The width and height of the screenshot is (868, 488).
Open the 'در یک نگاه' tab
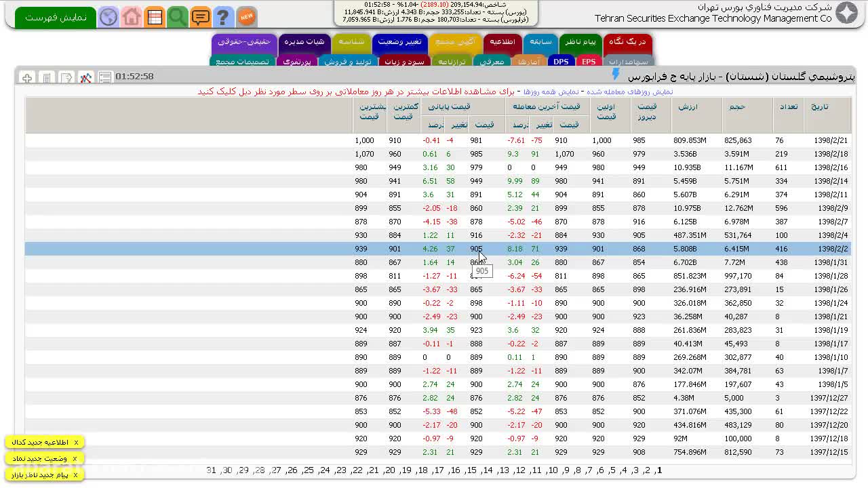[x=627, y=43]
